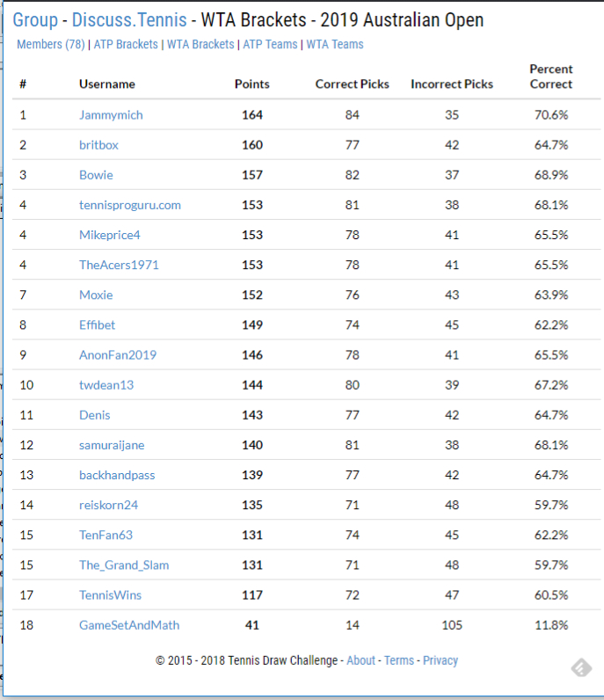Viewport: 604px width, 700px height.
Task: Switch to WTA Brackets view
Action: coord(200,44)
